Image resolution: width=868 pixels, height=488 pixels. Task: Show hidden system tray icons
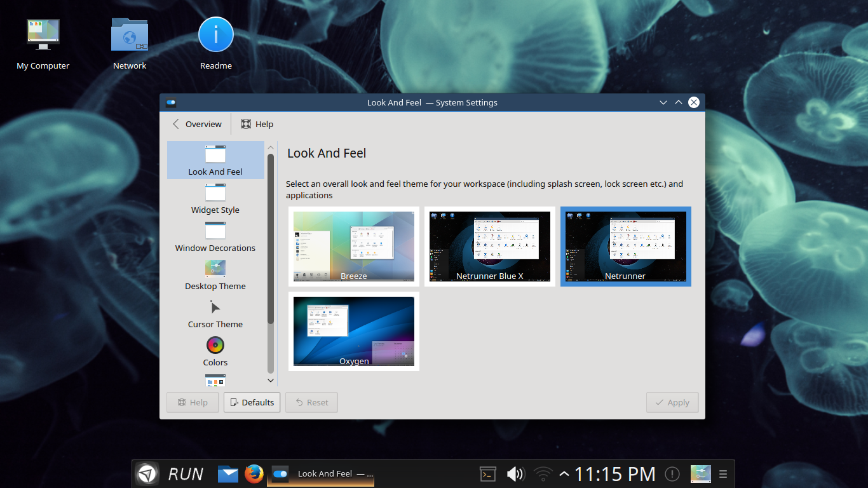(564, 474)
